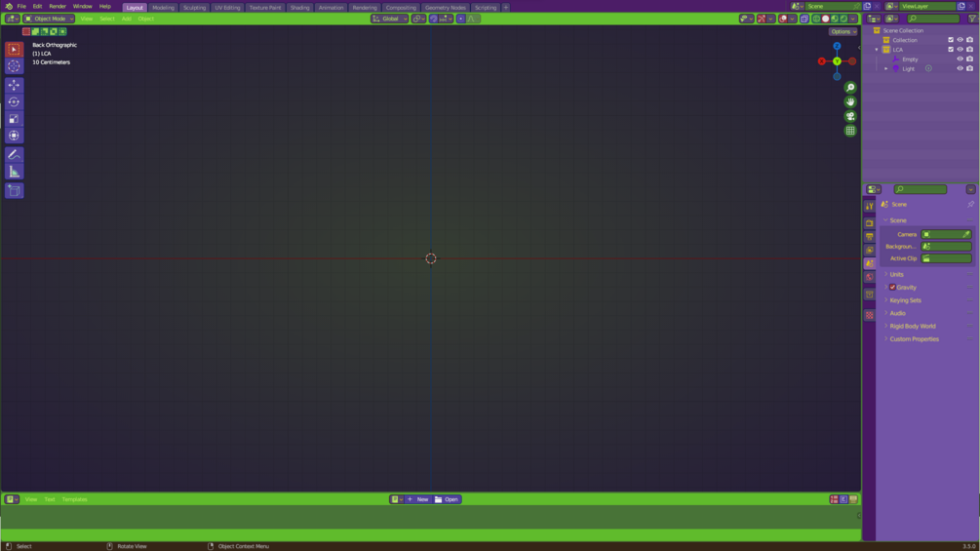Image resolution: width=980 pixels, height=551 pixels.
Task: Create a new scene copy button
Action: coord(867,6)
